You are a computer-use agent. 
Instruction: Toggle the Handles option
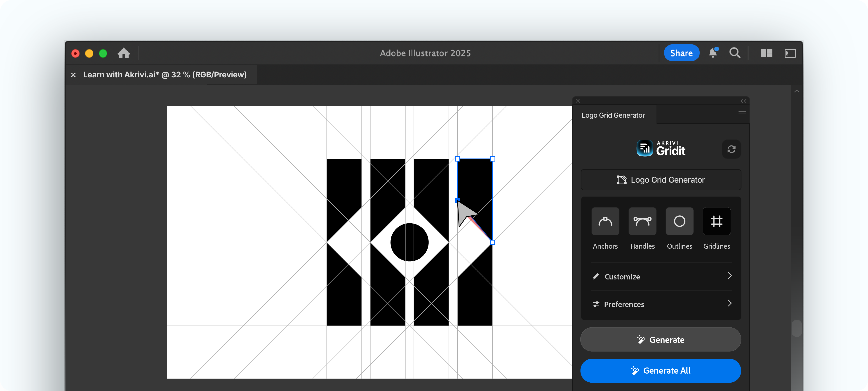pyautogui.click(x=642, y=221)
